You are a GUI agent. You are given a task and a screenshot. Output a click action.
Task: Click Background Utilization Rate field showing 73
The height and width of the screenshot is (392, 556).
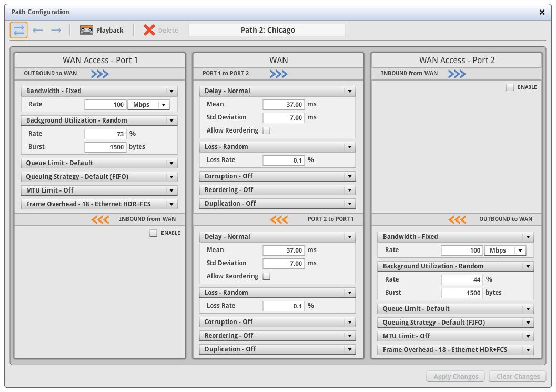(105, 134)
